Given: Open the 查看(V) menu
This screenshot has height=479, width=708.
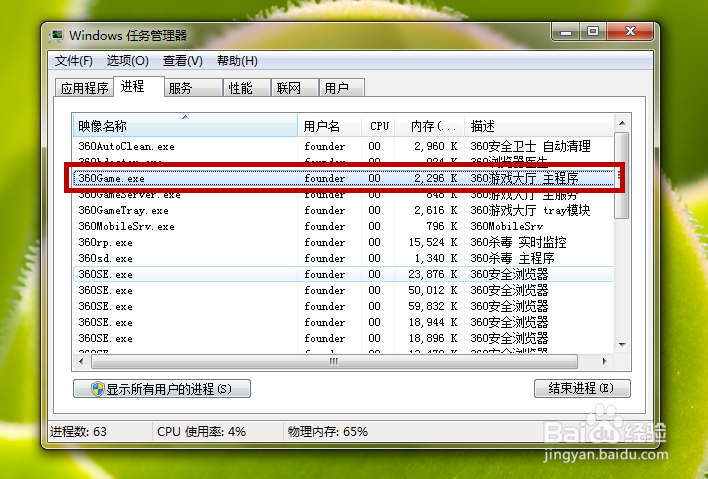Looking at the screenshot, I should tap(182, 60).
